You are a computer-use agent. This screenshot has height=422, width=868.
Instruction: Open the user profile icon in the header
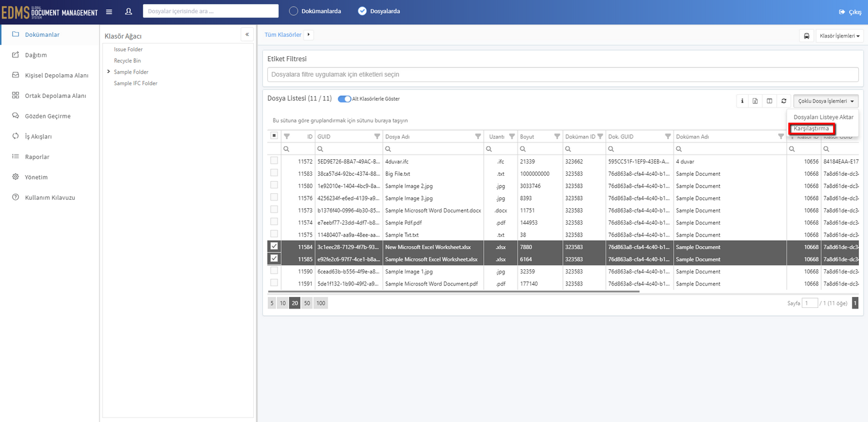[x=128, y=11]
